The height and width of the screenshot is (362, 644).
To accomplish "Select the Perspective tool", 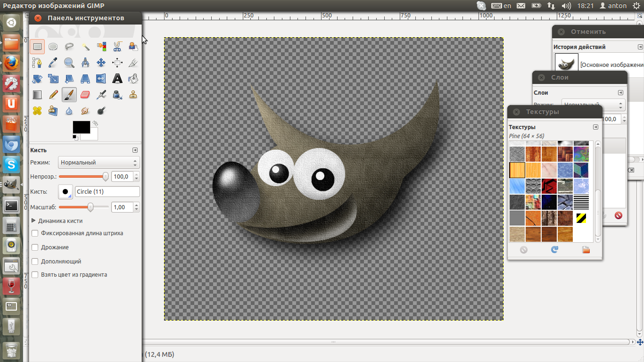I will [x=85, y=79].
